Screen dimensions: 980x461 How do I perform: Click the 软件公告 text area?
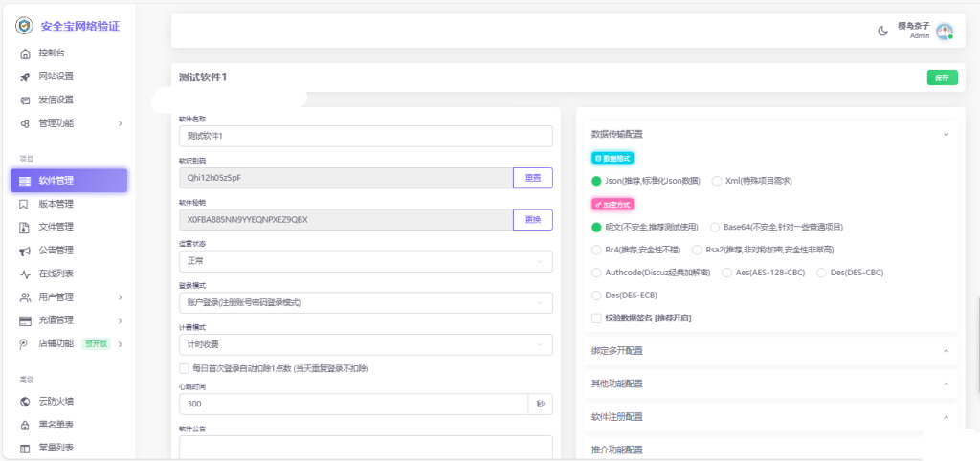[366, 448]
